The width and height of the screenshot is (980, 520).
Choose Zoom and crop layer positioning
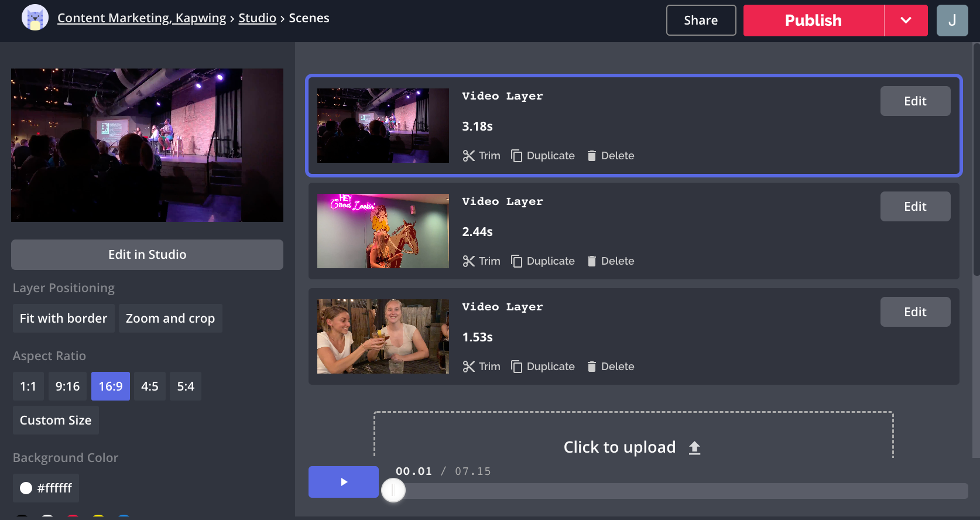pos(170,319)
